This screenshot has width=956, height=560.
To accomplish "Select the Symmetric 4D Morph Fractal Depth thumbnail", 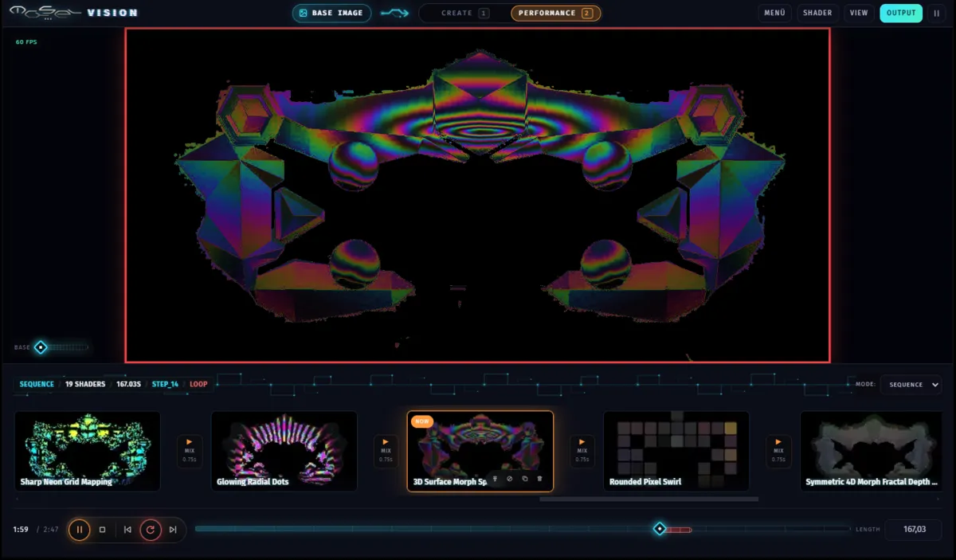I will click(x=873, y=451).
